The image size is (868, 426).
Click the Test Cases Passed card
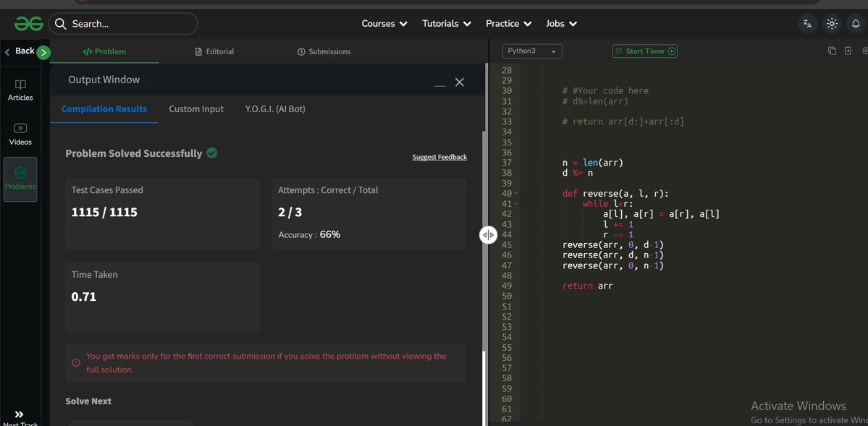pos(162,214)
